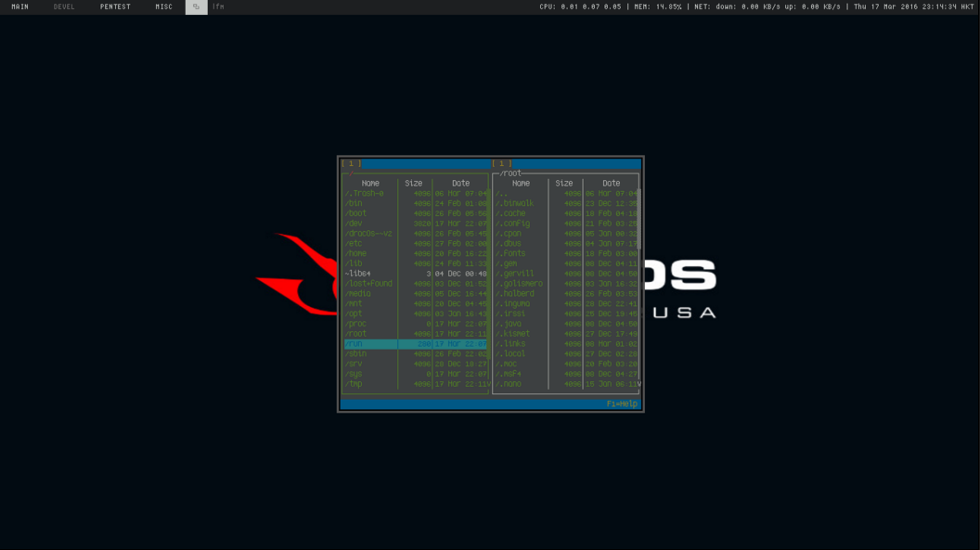Switch to the MISC workspace
The image size is (980, 550).
tap(163, 6)
